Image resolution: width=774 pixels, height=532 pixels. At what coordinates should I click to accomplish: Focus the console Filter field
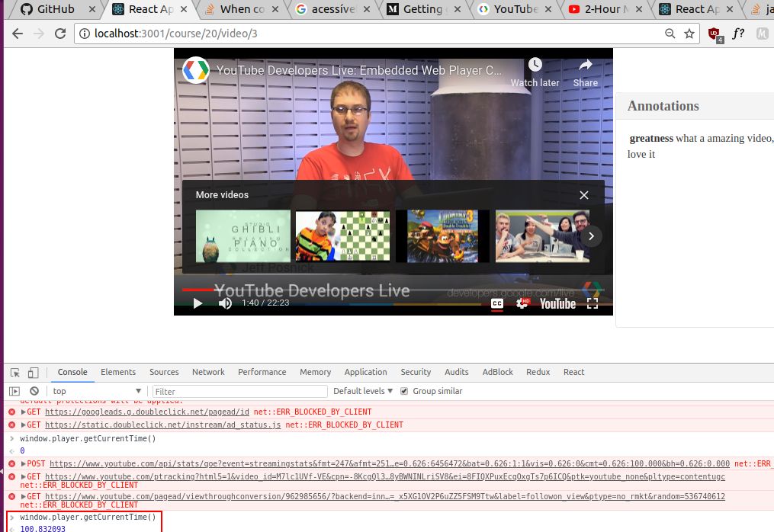tap(240, 391)
